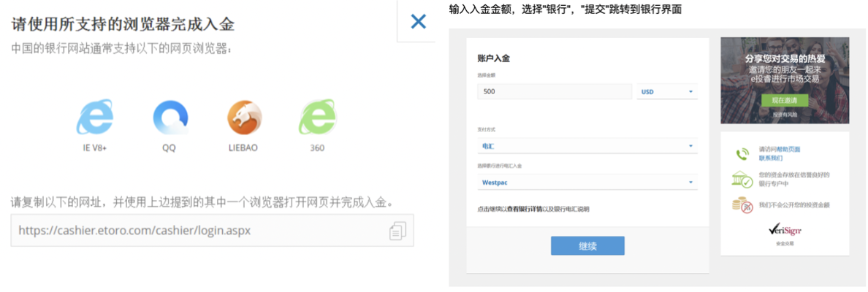
Task: Open the USD currency dropdown
Action: 667,92
